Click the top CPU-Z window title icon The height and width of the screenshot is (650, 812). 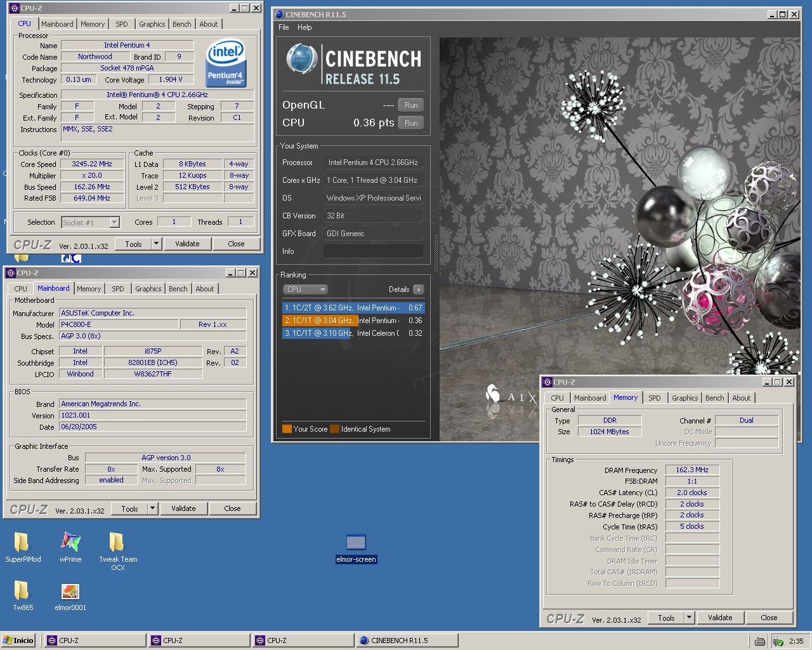(14, 8)
